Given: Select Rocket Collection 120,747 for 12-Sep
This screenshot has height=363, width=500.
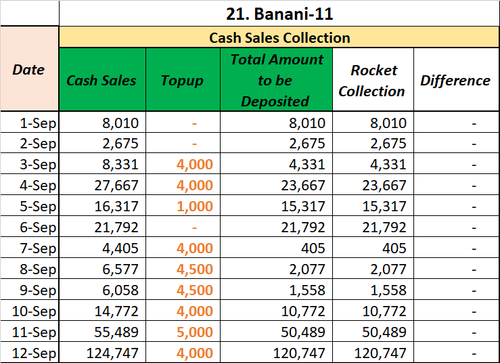Looking at the screenshot, I should click(x=373, y=353).
